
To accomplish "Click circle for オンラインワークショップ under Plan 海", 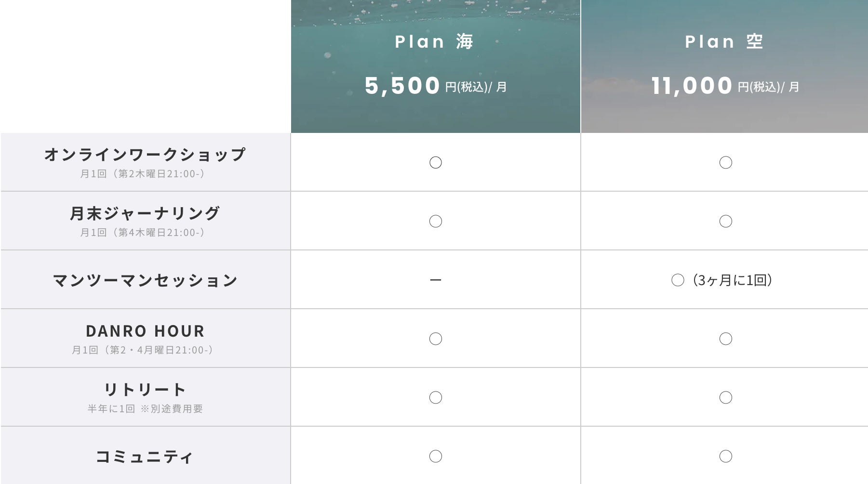I will (435, 163).
